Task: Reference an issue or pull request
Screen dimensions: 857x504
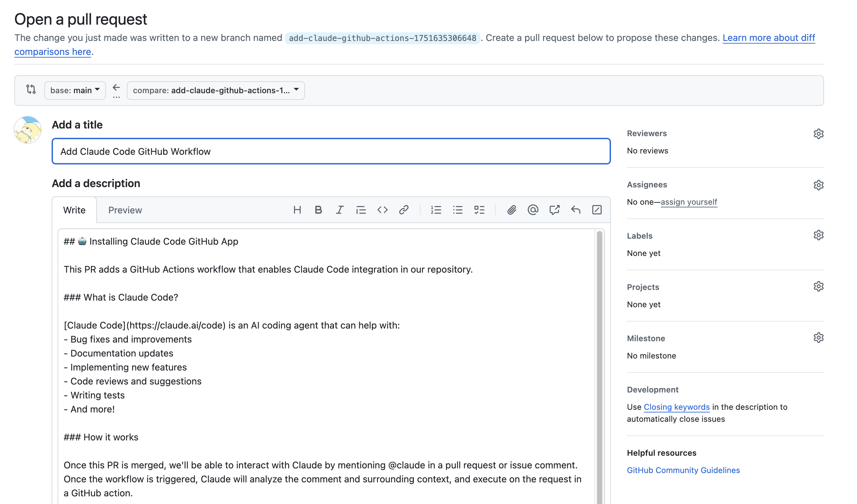Action: coord(554,210)
